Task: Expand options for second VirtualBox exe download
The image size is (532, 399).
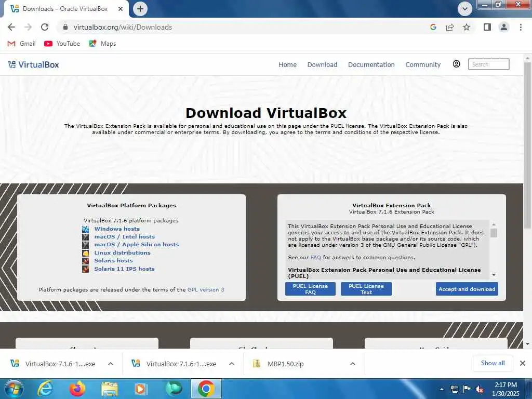Action: [232, 364]
